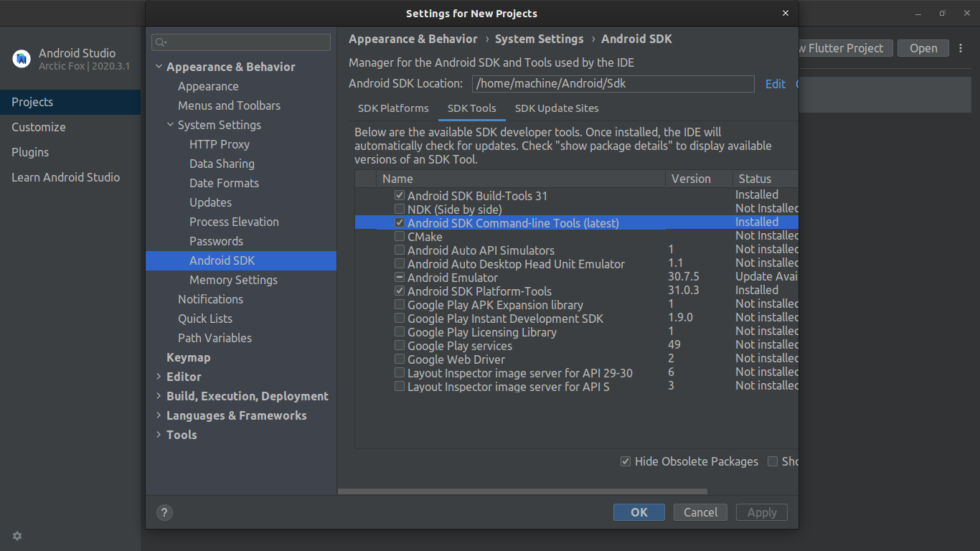Open the three-dot more actions menu

coord(961,48)
